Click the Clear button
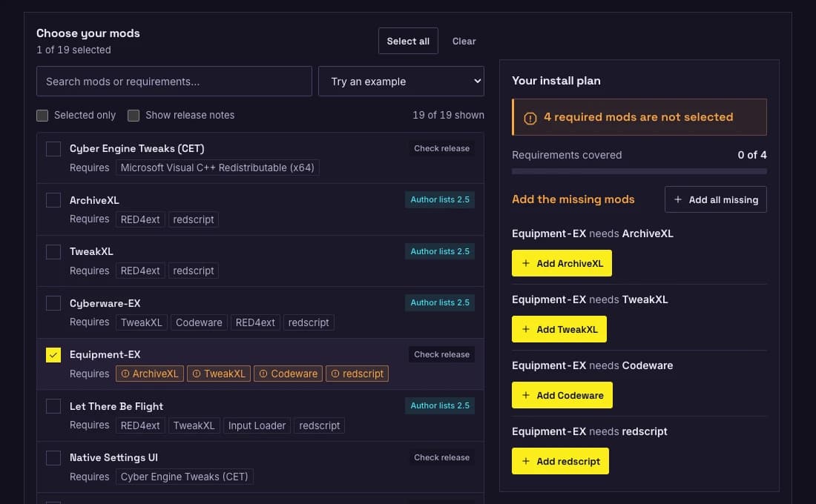The width and height of the screenshot is (816, 504). pos(464,41)
